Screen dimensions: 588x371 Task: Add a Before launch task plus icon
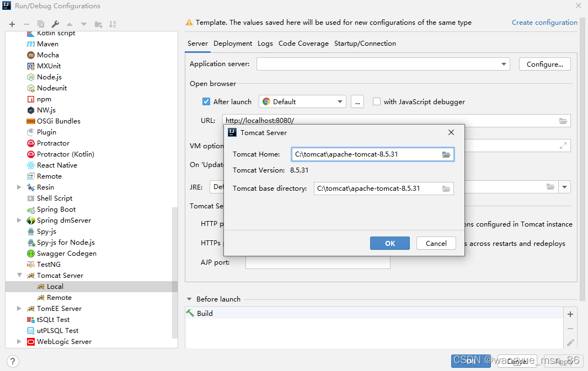[570, 314]
